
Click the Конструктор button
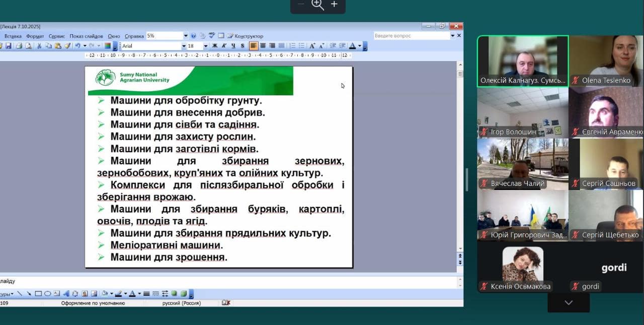[246, 36]
